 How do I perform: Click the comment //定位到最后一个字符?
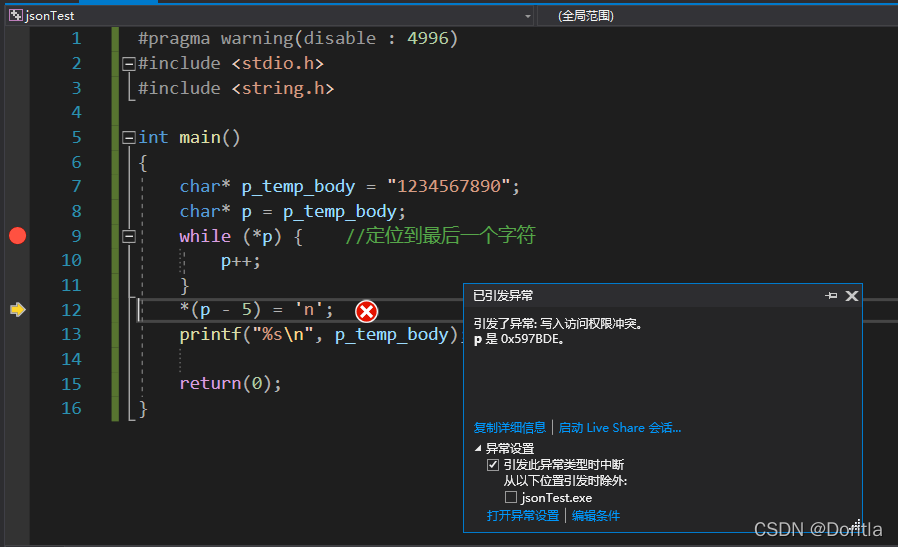pos(440,235)
